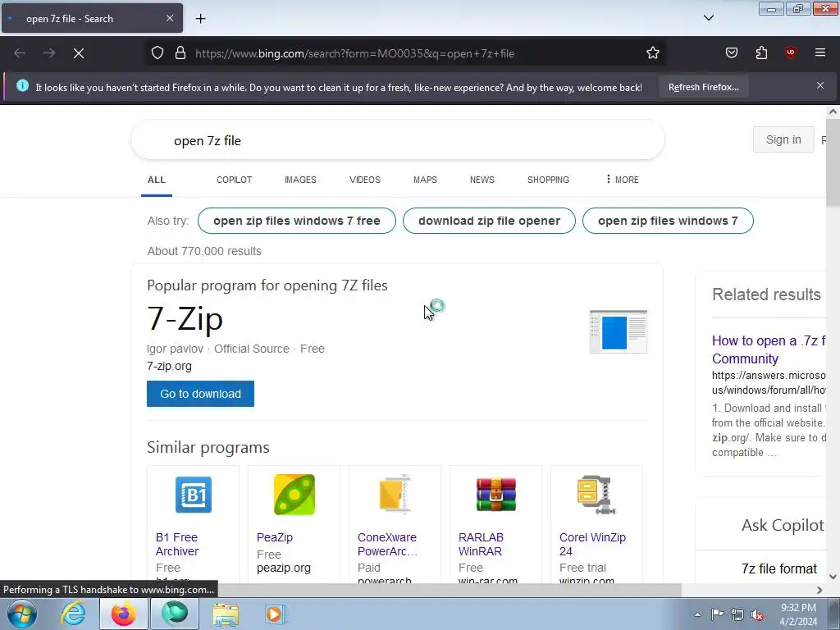
Task: Click the RARLAB WinRAR icon
Action: (496, 495)
